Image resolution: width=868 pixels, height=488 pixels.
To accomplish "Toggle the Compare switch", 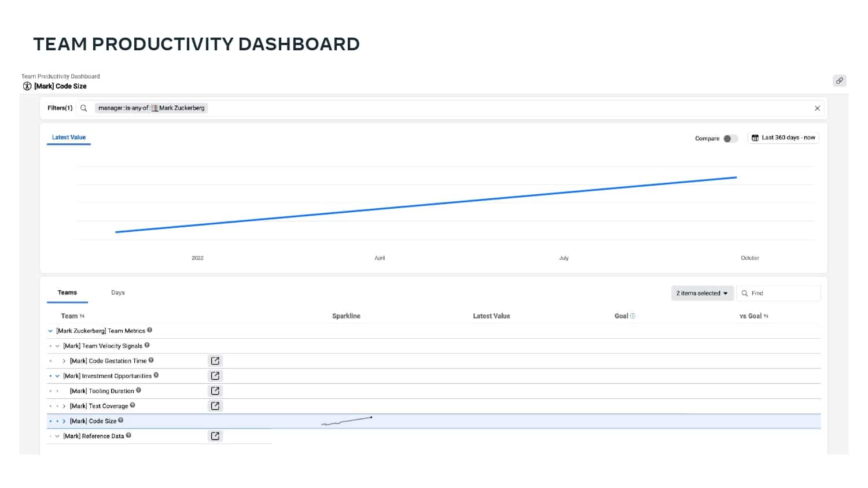I will pyautogui.click(x=730, y=139).
